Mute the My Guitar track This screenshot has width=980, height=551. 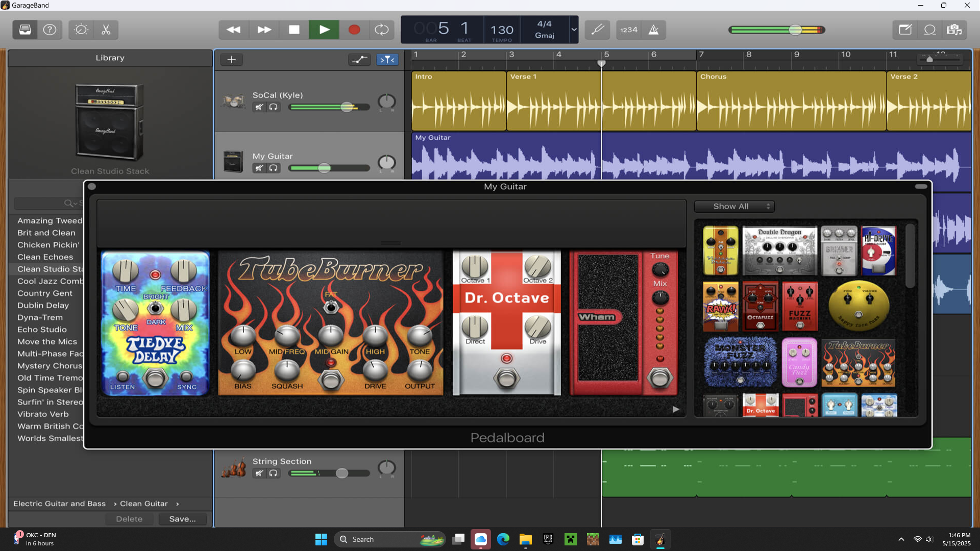pos(259,168)
